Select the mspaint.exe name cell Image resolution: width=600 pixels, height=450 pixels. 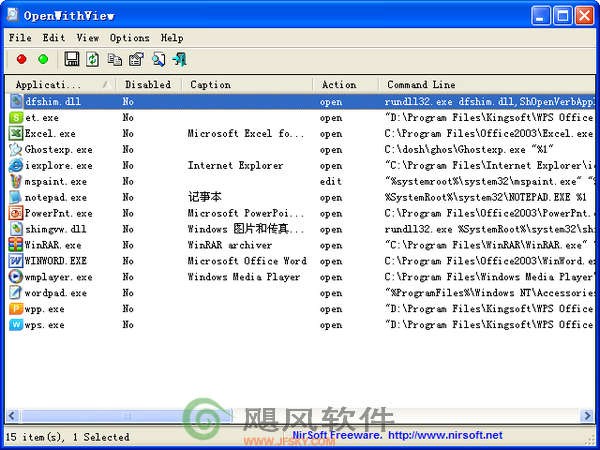56,181
